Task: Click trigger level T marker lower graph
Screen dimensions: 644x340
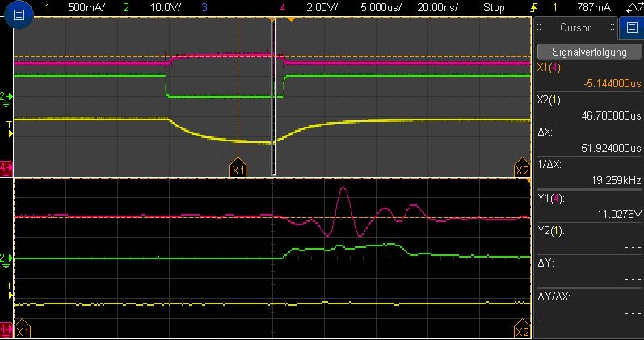Action: (10, 290)
